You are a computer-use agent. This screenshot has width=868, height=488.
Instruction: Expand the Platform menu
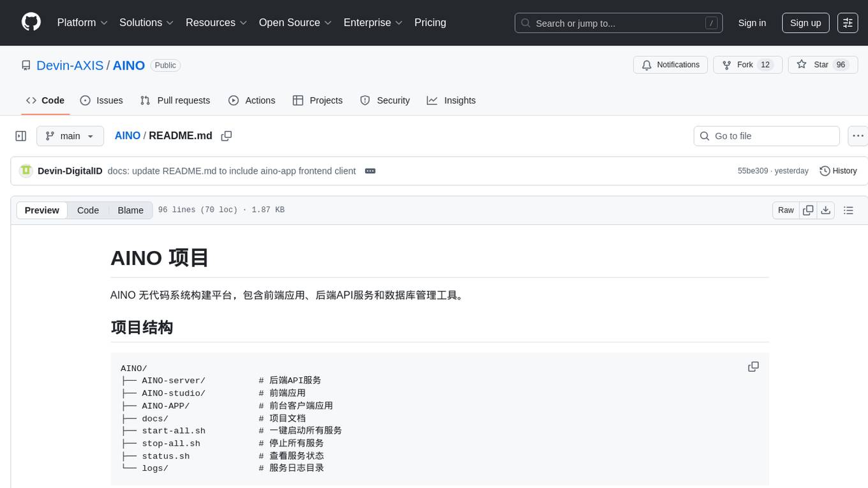pos(82,22)
